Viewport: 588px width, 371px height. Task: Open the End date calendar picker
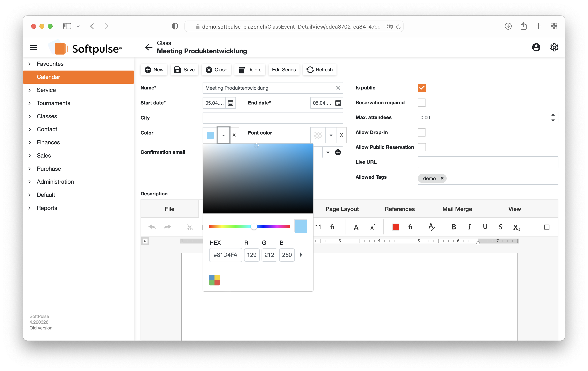338,103
